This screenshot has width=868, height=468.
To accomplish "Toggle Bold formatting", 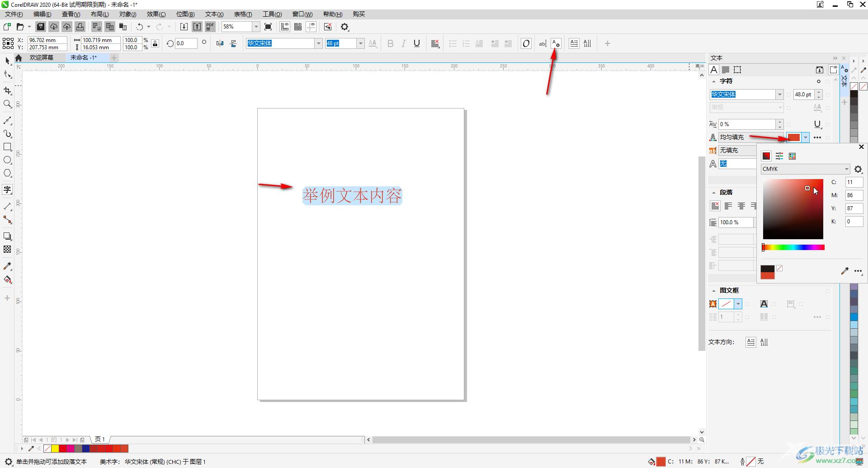I will 391,43.
